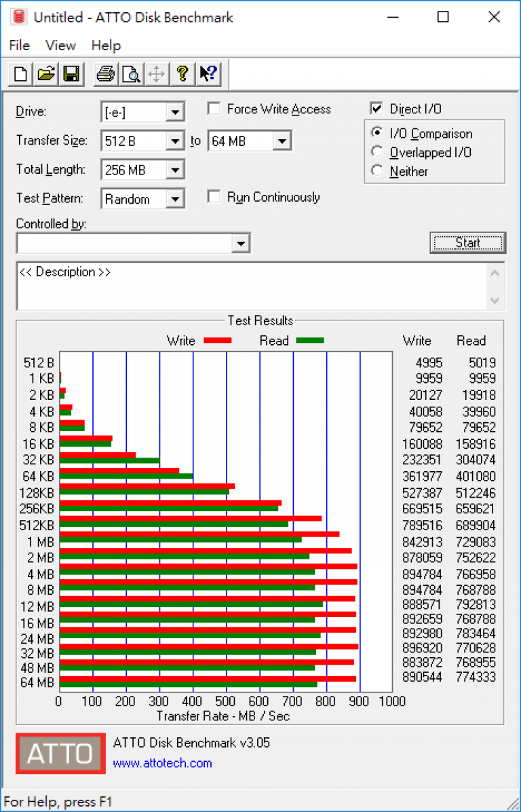
Task: Click the Print Preview icon
Action: (x=131, y=74)
